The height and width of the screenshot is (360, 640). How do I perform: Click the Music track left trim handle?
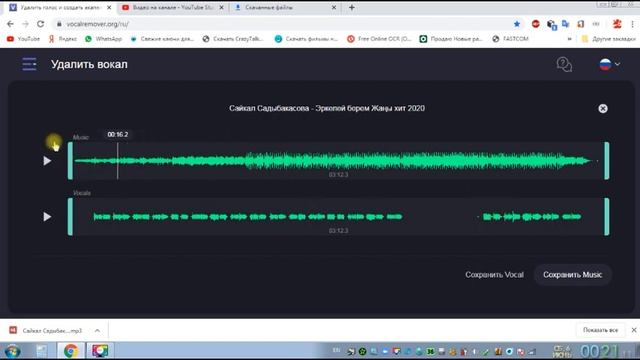tap(70, 161)
